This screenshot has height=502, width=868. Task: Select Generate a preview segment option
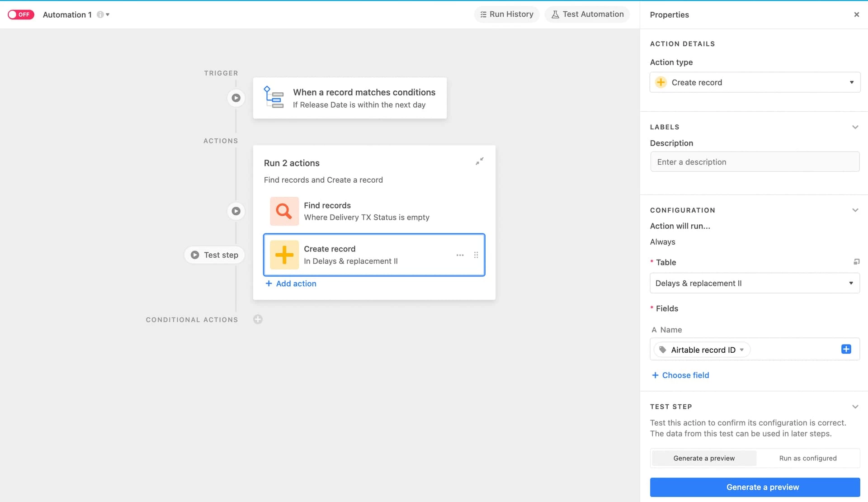[x=704, y=458]
